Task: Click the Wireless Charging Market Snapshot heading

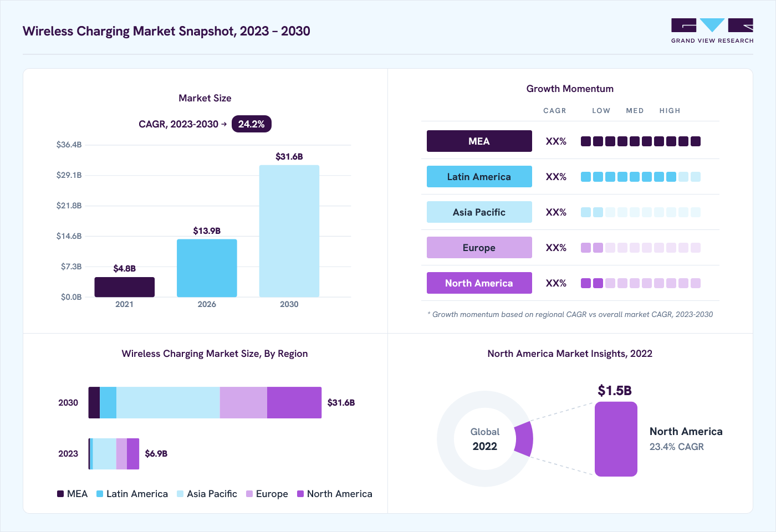Action: pyautogui.click(x=166, y=31)
